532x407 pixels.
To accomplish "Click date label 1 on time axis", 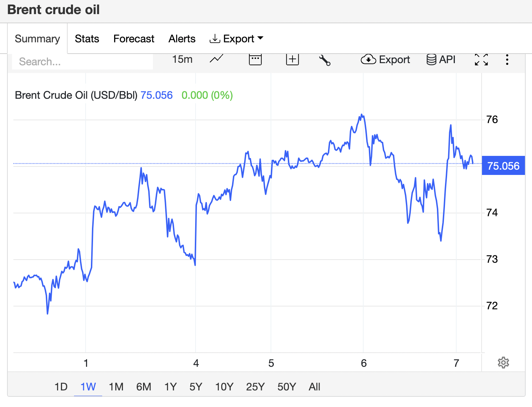I will click(x=86, y=363).
